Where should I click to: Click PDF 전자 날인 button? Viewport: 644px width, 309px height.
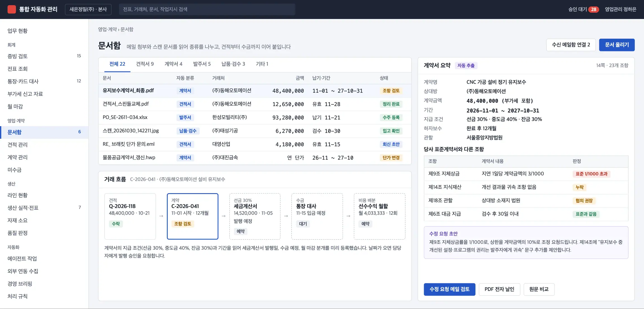(x=499, y=289)
